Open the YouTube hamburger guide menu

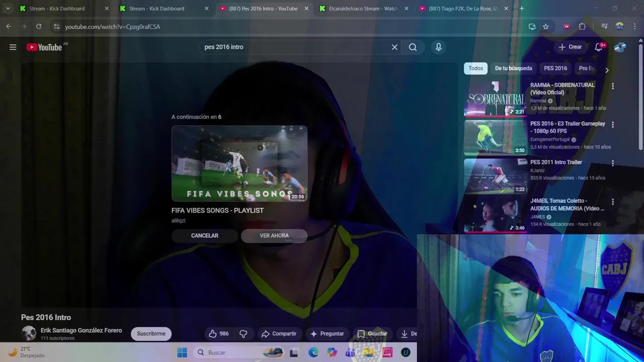click(13, 47)
